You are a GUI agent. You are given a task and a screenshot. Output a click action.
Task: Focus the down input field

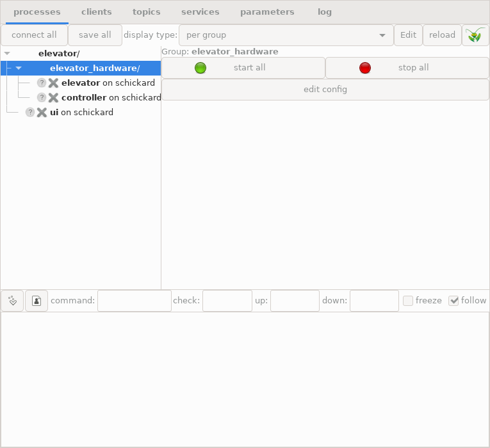point(374,301)
